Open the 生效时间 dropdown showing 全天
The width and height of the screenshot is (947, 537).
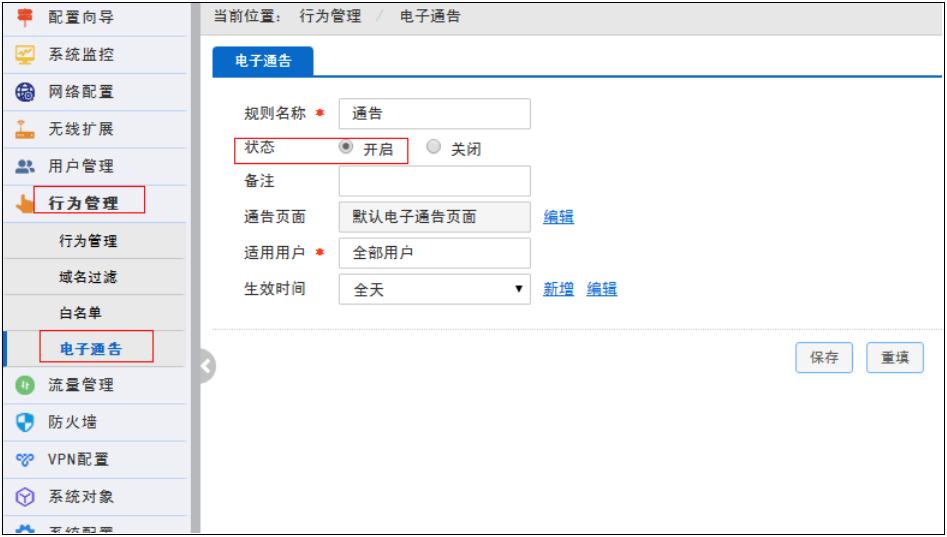[434, 289]
